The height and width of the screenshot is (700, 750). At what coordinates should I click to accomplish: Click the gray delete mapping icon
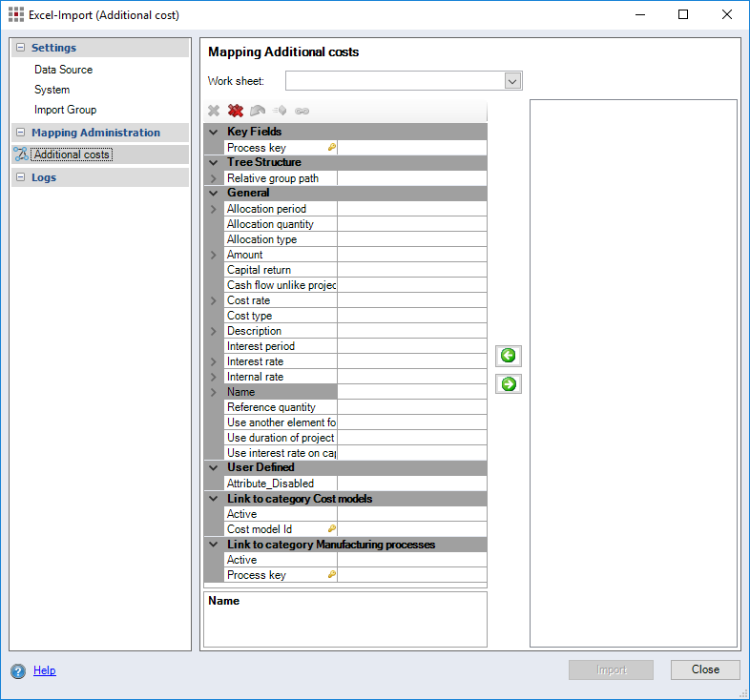214,112
